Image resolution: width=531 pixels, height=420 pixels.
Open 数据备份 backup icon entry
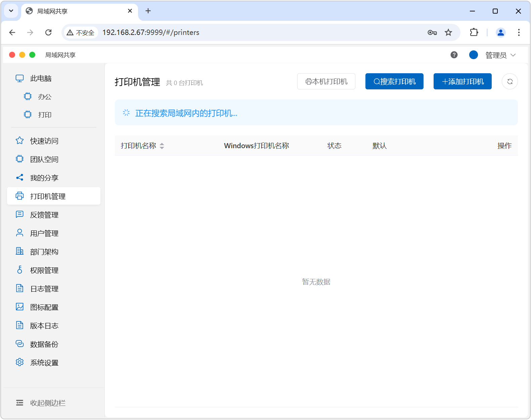(20, 344)
